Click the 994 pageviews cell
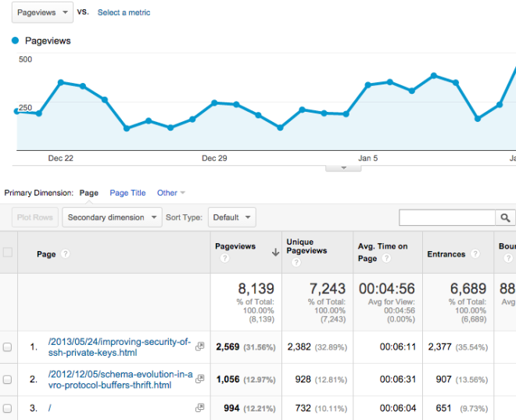516x420 pixels. tap(231, 408)
